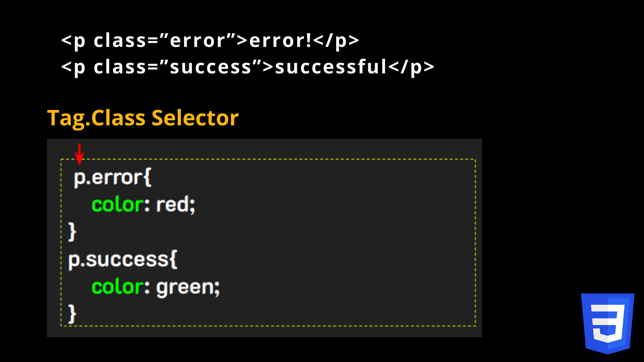The width and height of the screenshot is (644, 362).
Task: Click the error! paragraph content text
Action: [x=280, y=41]
